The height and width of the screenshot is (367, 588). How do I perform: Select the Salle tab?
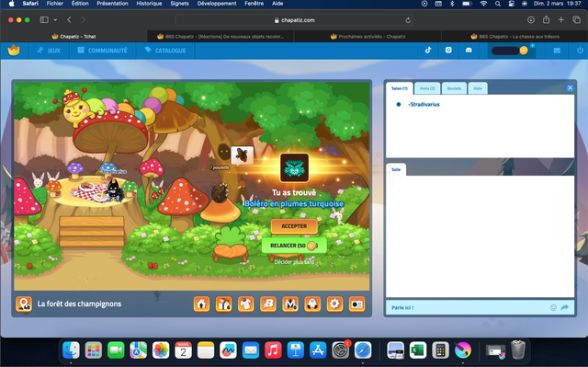pos(396,169)
